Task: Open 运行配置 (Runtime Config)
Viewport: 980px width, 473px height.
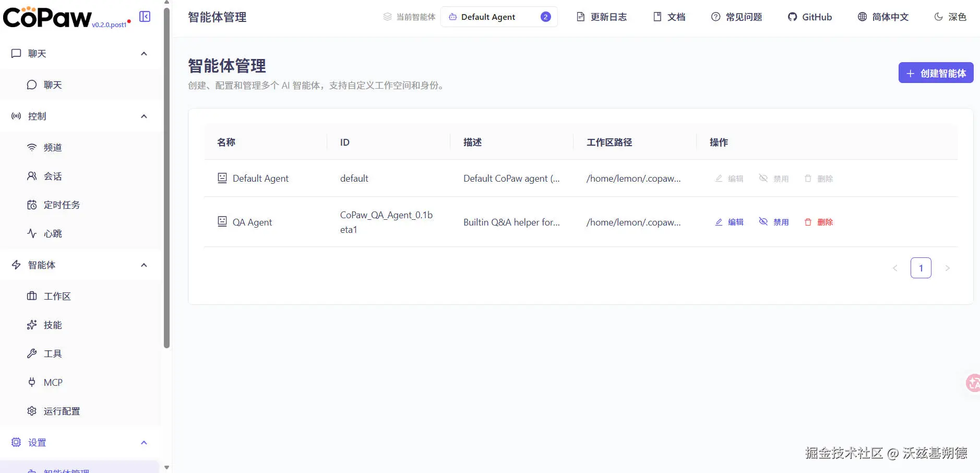Action: [62, 411]
